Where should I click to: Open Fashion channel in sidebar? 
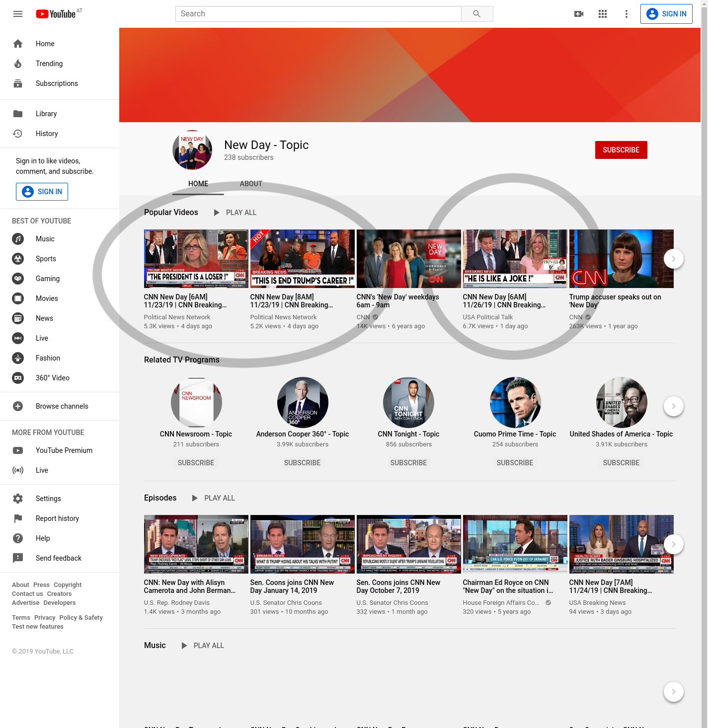pyautogui.click(x=60, y=358)
